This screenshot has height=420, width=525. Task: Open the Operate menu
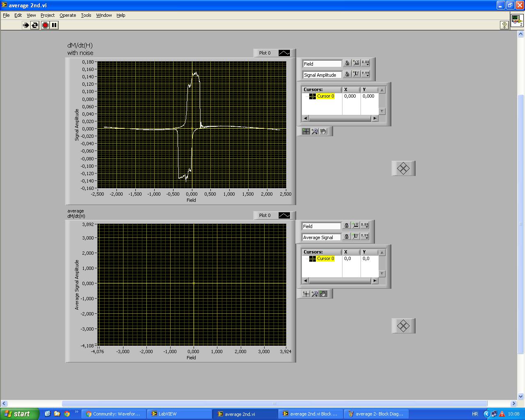tap(68, 15)
